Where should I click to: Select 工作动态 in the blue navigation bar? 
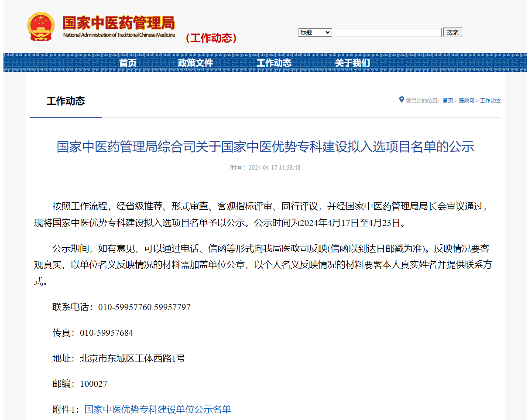(x=274, y=63)
